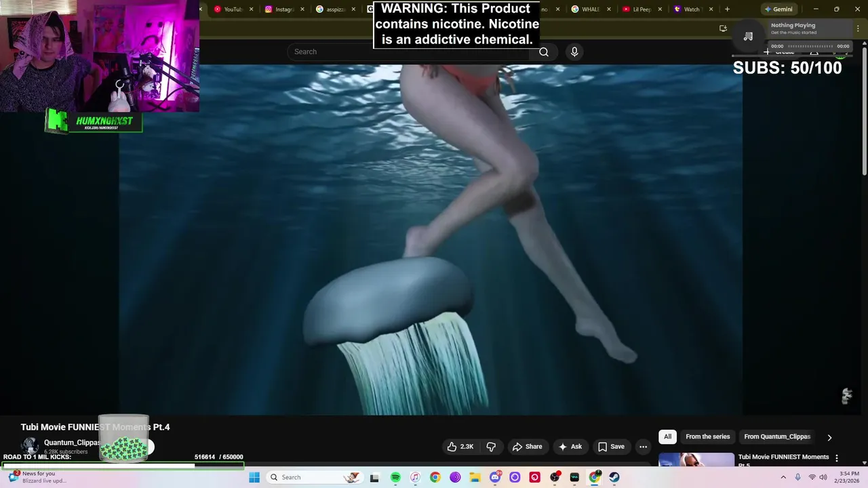This screenshot has height=488, width=868.
Task: Click the Humxnghxst stream name badge
Action: click(94, 121)
